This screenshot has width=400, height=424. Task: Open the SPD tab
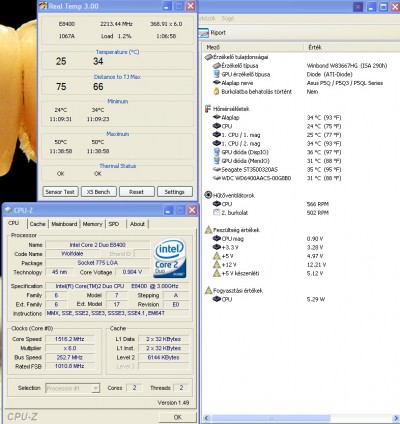[114, 224]
